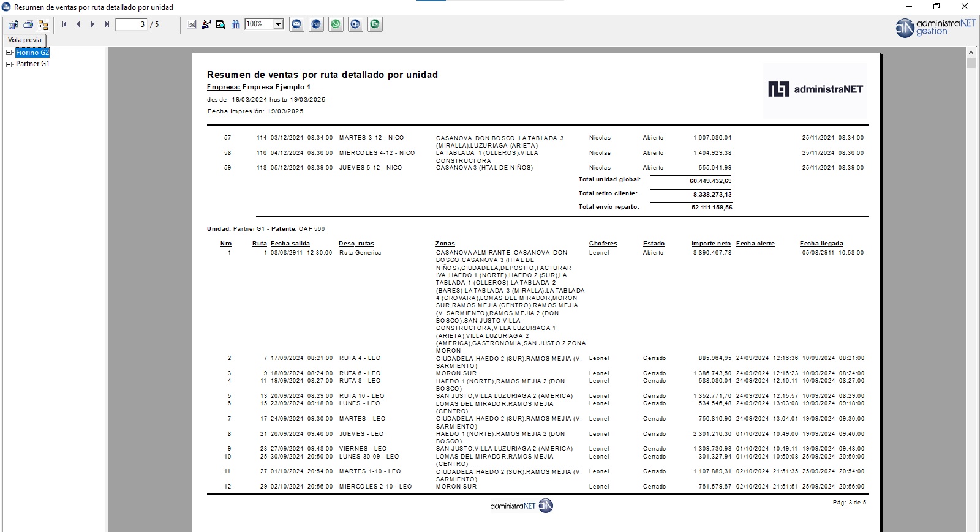The image size is (980, 532).
Task: Click the 'Estado' column header
Action: click(x=654, y=244)
